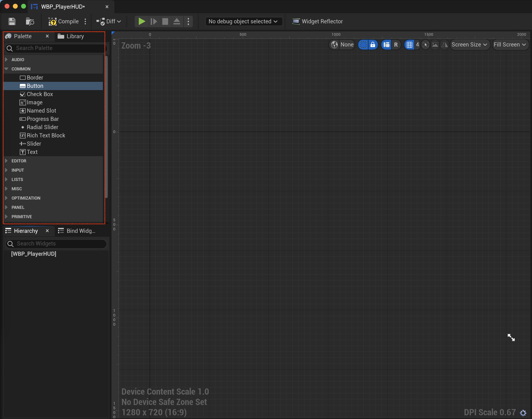Expand the LISTS palette category
This screenshot has width=532, height=419.
click(6, 179)
